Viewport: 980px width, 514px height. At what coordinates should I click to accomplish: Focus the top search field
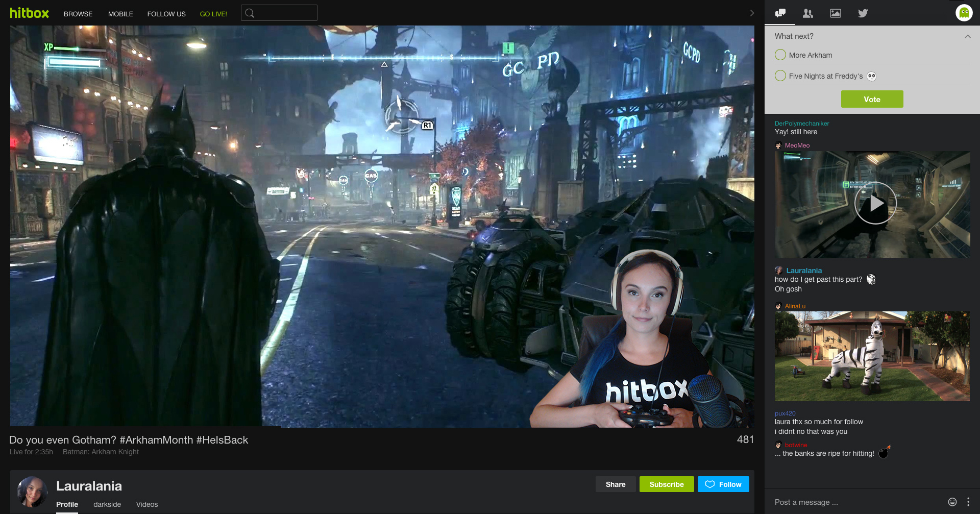click(x=279, y=13)
